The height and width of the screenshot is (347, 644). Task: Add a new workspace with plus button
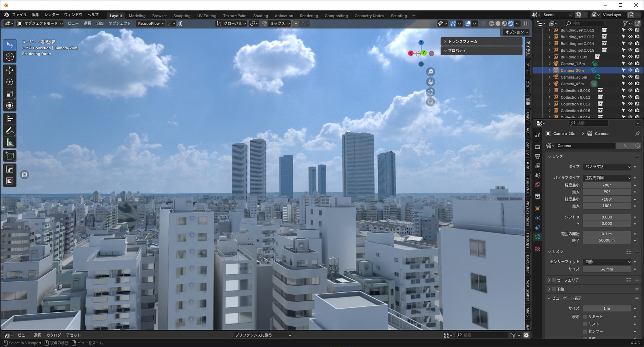click(x=414, y=16)
